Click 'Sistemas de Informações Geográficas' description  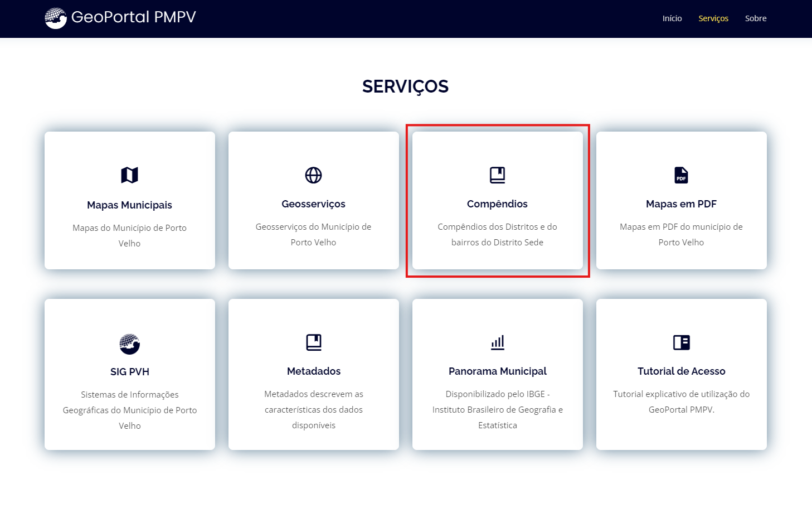[x=130, y=410]
